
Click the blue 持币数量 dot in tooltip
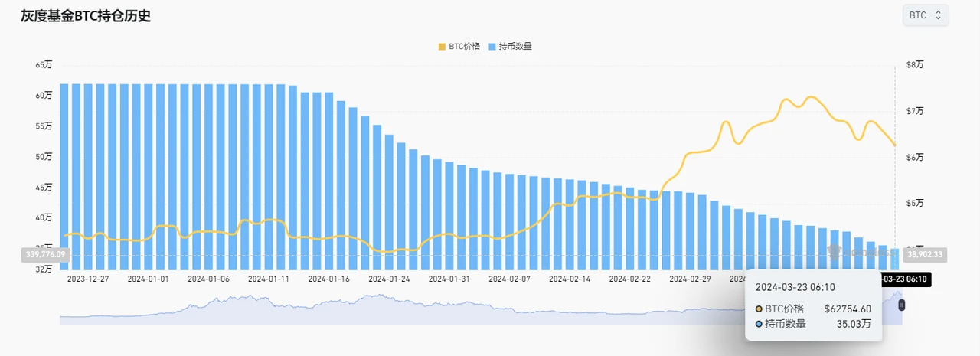(759, 324)
